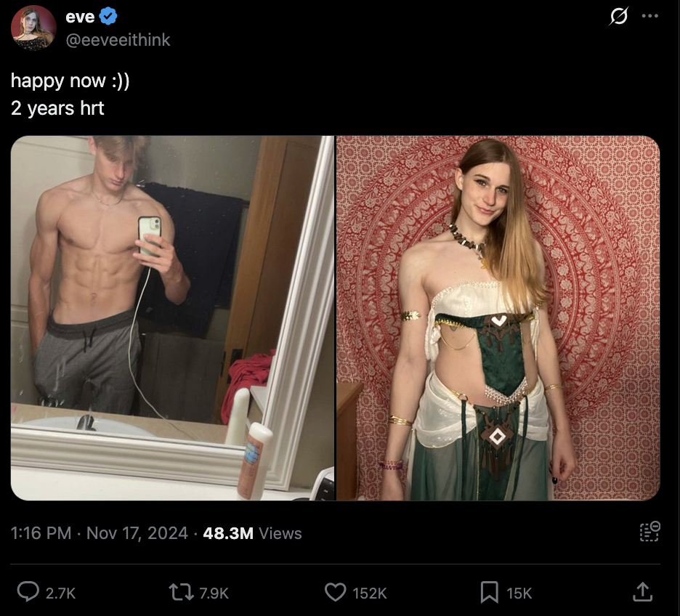Click the 48.3M Views count
Screen dimensions: 680x616
coord(252,533)
